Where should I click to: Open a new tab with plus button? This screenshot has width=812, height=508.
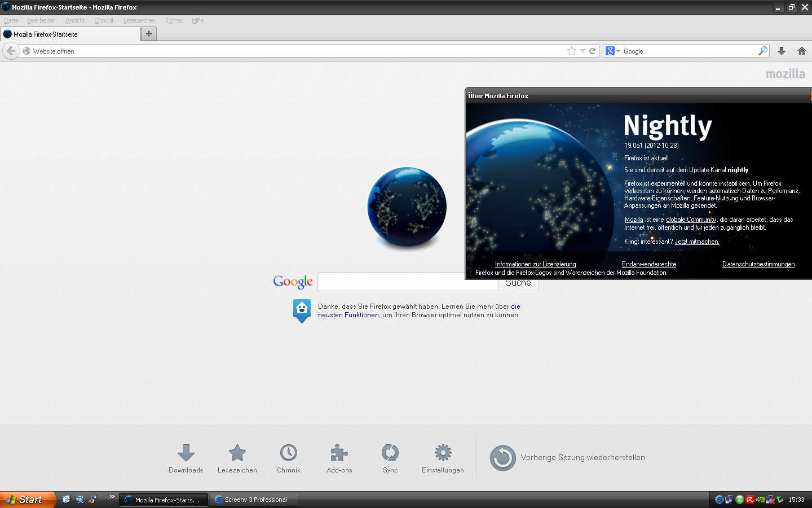[x=149, y=34]
